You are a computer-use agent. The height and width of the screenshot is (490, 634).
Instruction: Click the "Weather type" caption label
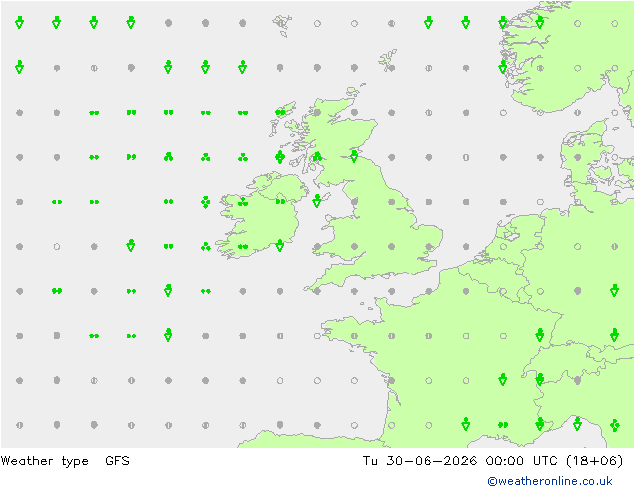pos(44,461)
